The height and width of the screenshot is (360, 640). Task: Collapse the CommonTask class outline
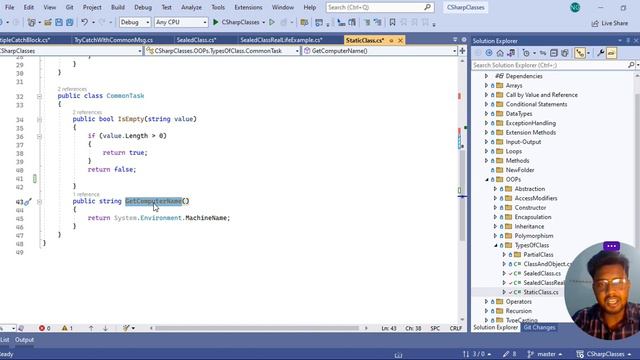coord(39,96)
